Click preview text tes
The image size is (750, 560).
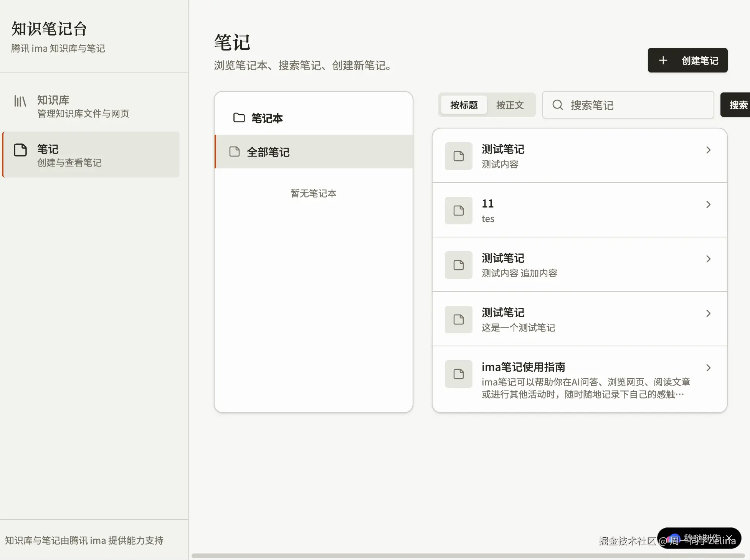(488, 219)
